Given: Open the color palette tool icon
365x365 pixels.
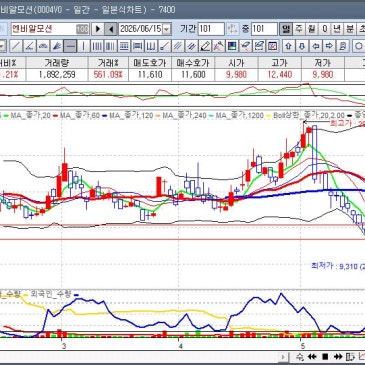Looking at the screenshot, I should (232, 46).
